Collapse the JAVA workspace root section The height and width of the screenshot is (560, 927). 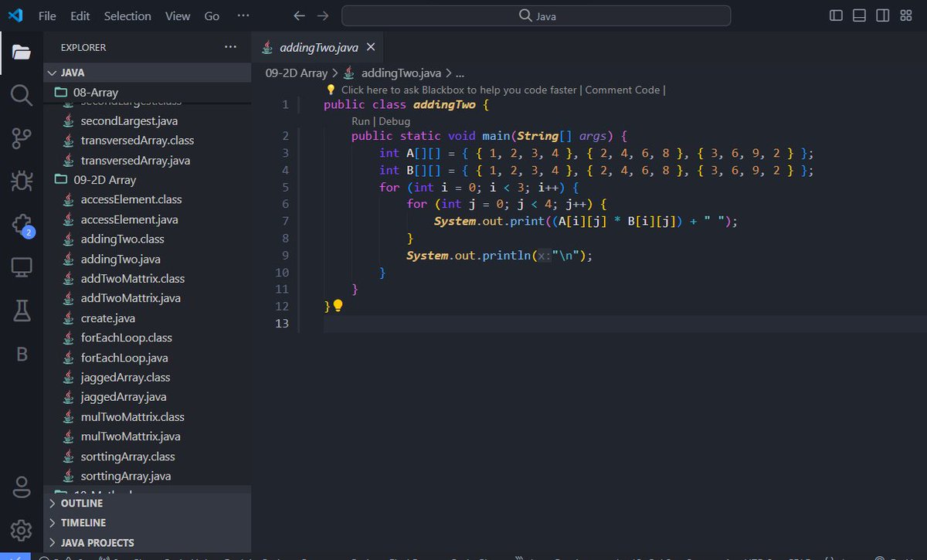coord(147,73)
